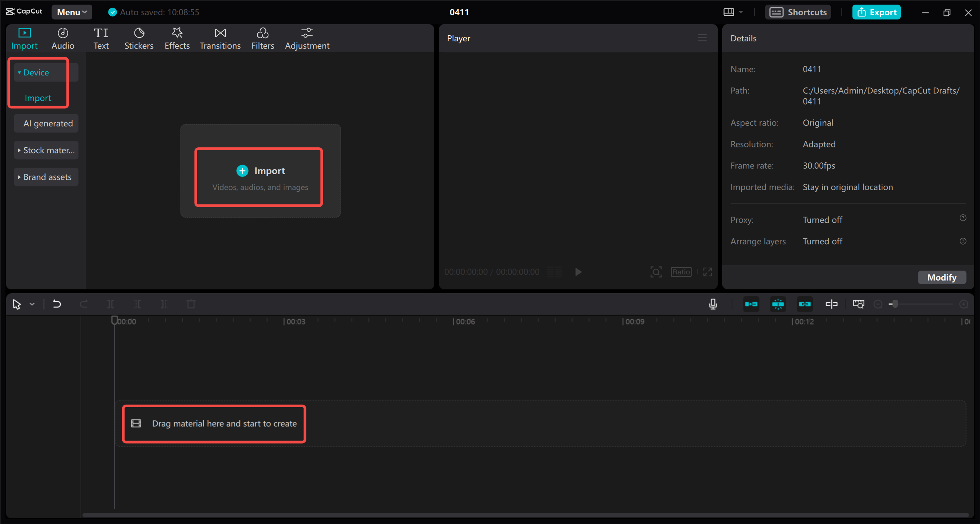Open player zoom options with the magnifier icon

point(656,272)
